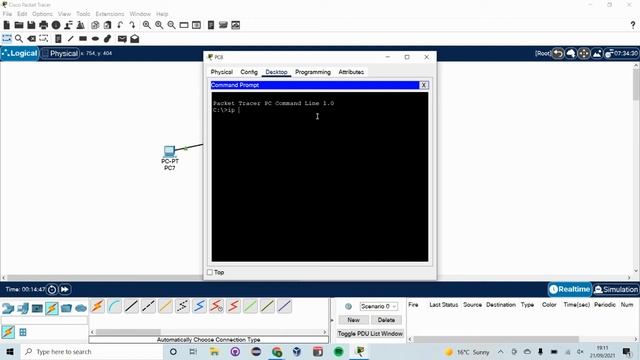This screenshot has width=640, height=360.
Task: Click the Undo arrow toolbar icon
Action: (x=120, y=25)
